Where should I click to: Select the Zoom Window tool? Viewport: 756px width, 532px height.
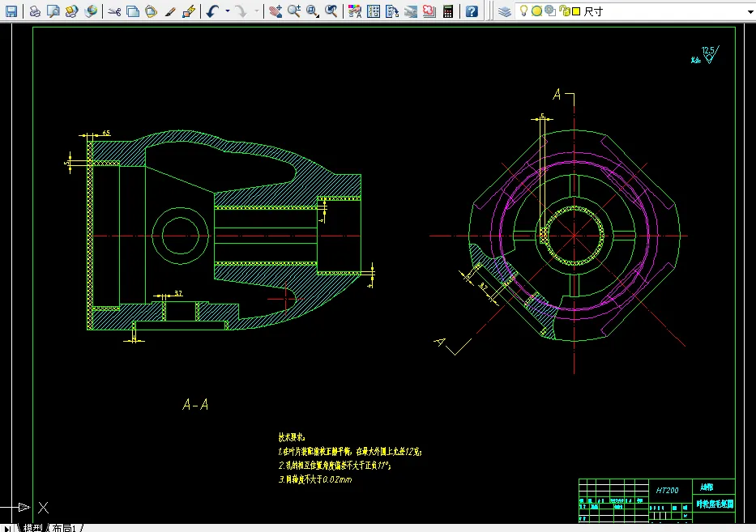coord(313,11)
